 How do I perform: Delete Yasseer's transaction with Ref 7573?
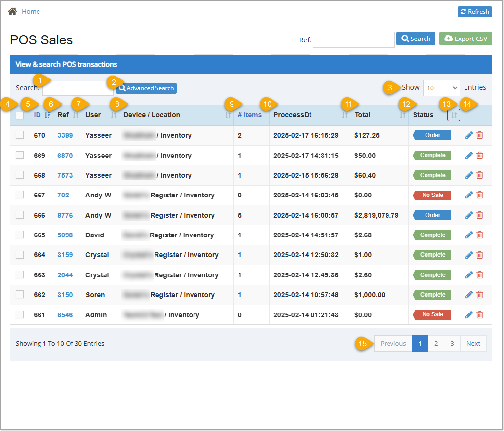tap(479, 175)
